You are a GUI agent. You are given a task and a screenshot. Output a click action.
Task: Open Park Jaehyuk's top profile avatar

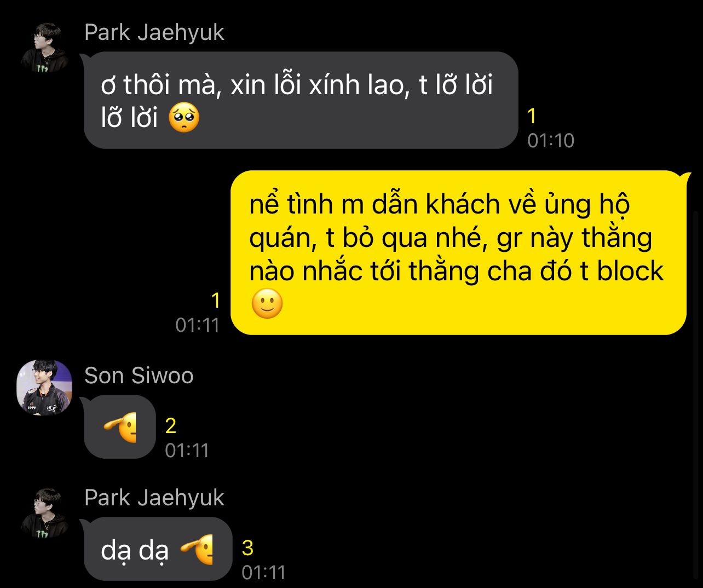(44, 48)
